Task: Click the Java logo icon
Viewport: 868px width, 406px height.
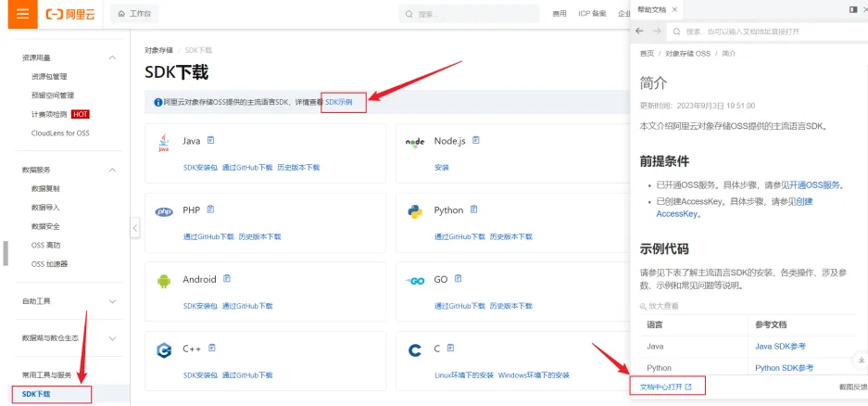Action: pos(163,143)
